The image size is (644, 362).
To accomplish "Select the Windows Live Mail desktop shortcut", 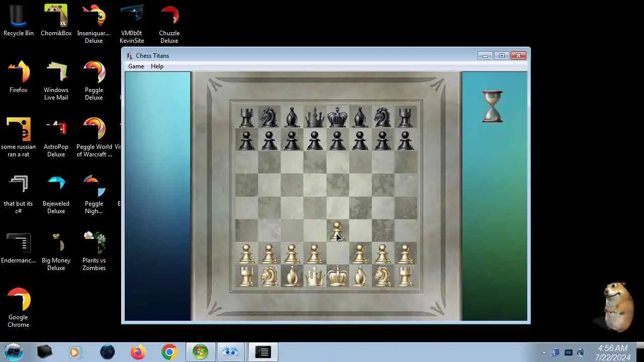I will (56, 80).
